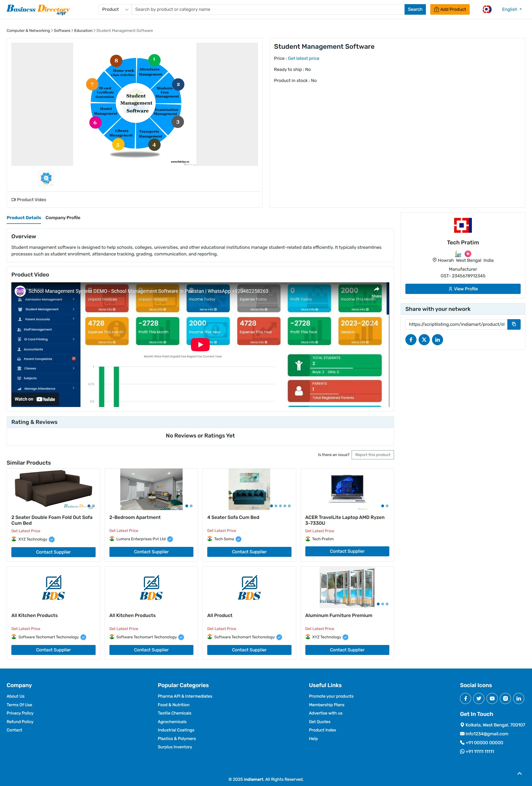Share the product on Facebook
Viewport: 532px width, 786px height.
pos(411,340)
